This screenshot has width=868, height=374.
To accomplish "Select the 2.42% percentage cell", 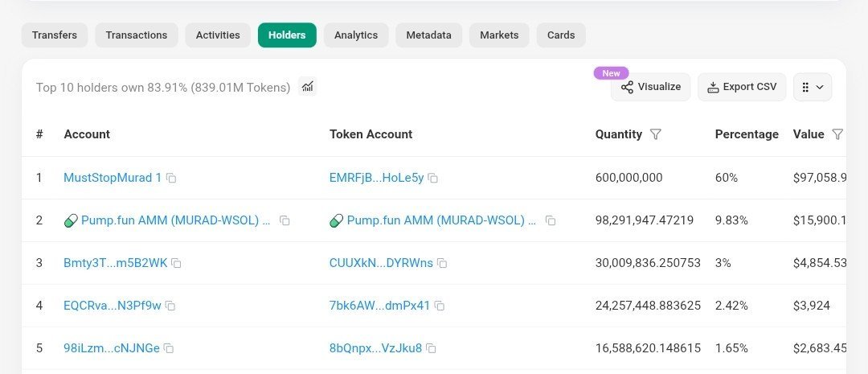I will (x=731, y=306).
